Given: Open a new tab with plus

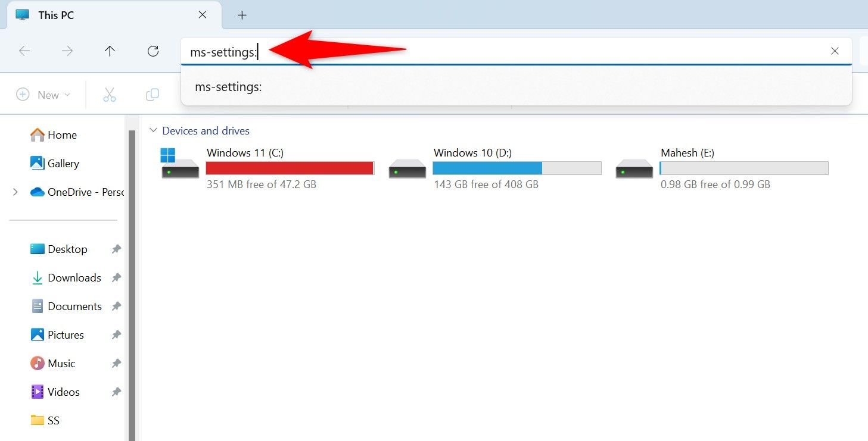Looking at the screenshot, I should coord(242,15).
